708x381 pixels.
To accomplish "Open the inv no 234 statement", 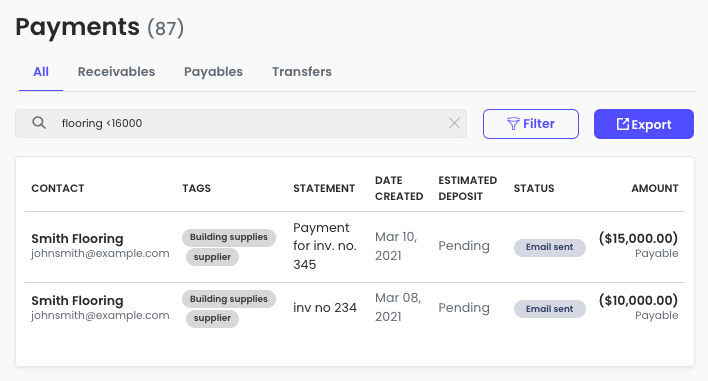I will pyautogui.click(x=325, y=308).
